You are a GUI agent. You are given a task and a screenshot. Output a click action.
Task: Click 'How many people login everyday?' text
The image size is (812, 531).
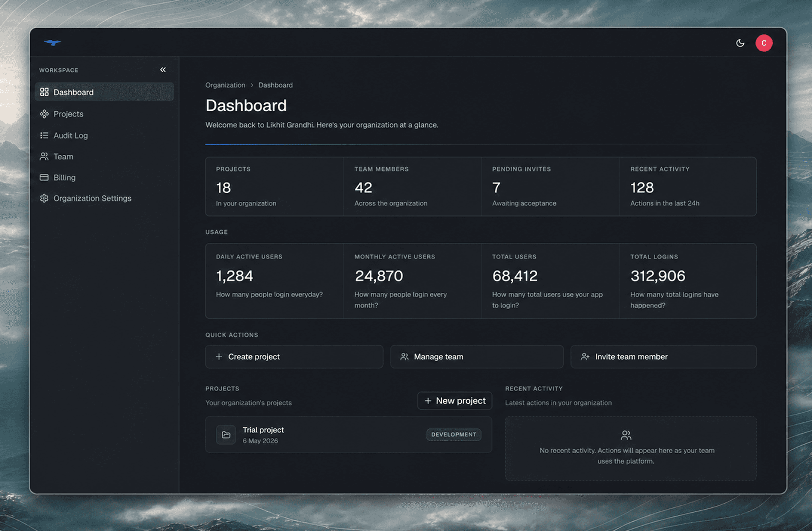(269, 294)
